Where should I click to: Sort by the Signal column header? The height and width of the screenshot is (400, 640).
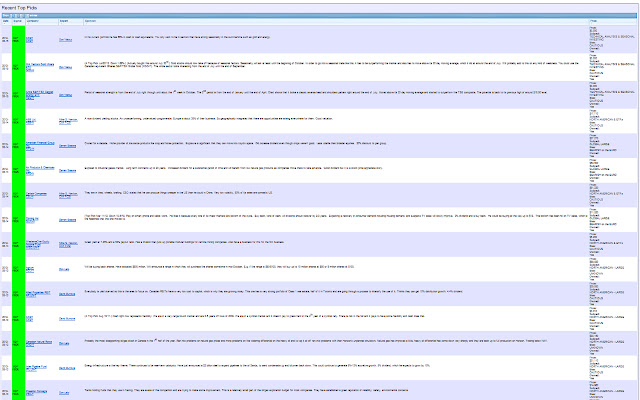point(18,21)
